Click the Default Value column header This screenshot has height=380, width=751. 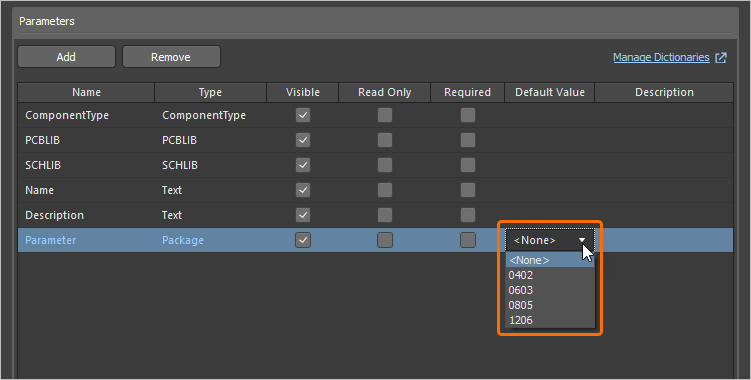[x=550, y=92]
